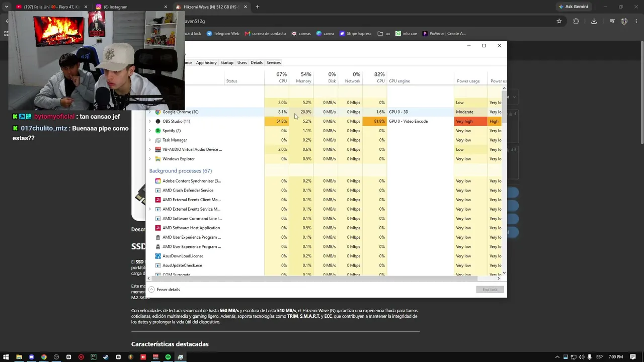Click the Google Chrome icon in Task Manager
644x362 pixels.
tap(158, 112)
